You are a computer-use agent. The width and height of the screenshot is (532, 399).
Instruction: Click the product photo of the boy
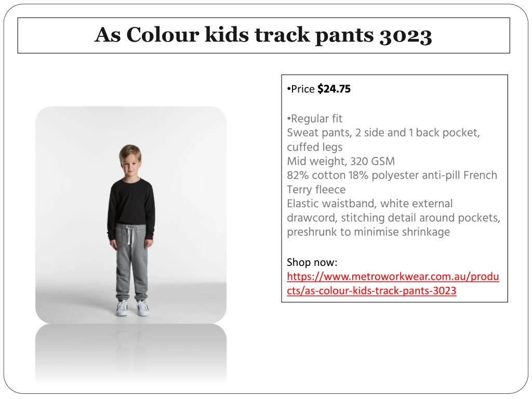pos(131,215)
